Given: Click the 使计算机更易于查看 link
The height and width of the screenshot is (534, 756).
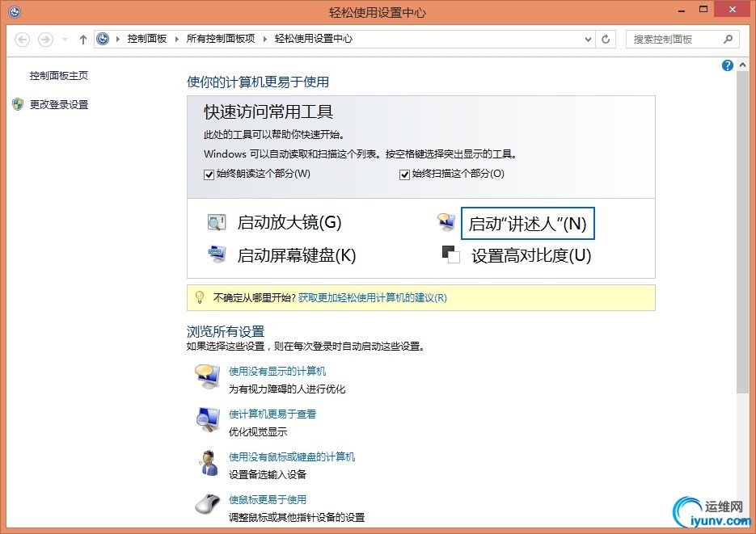Looking at the screenshot, I should [272, 413].
